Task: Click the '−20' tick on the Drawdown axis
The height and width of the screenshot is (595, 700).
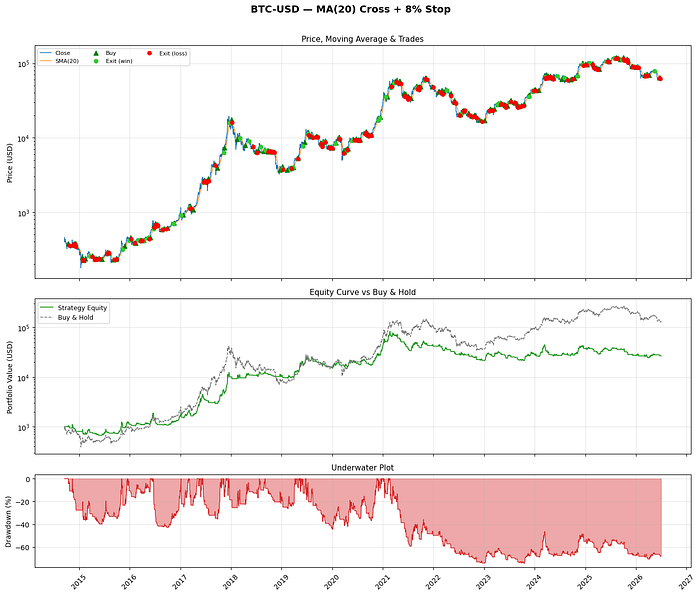Action: [23, 502]
